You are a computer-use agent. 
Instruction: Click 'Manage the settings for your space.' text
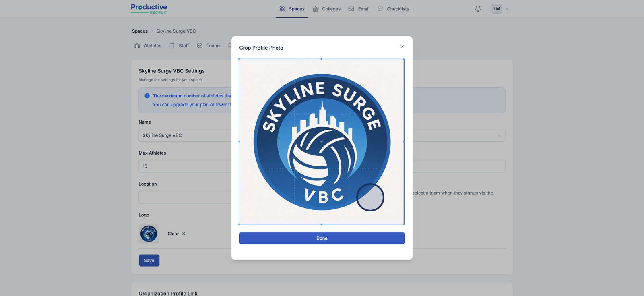click(171, 80)
